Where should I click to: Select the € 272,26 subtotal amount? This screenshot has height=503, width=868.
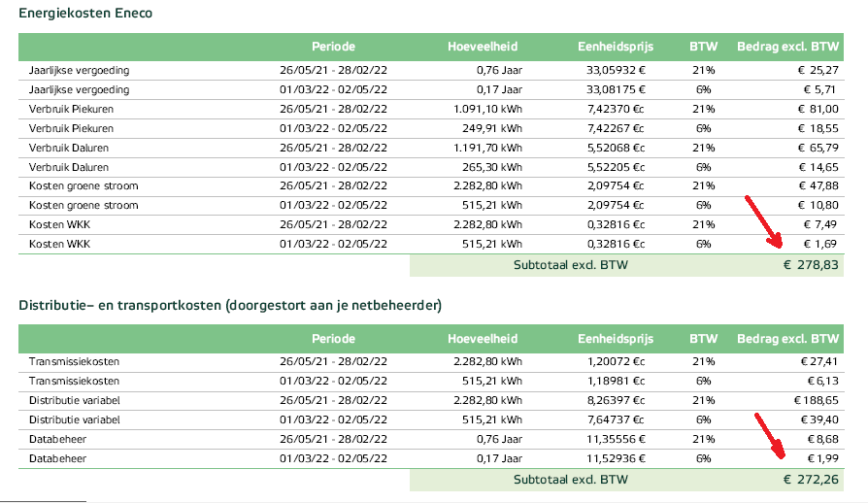(x=811, y=480)
